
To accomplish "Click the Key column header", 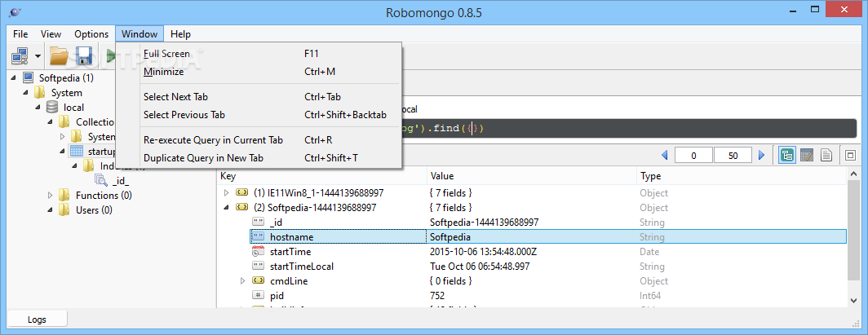I will click(x=321, y=176).
